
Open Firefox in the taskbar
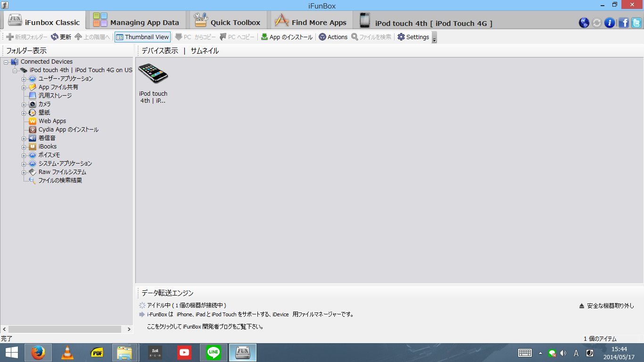click(38, 353)
